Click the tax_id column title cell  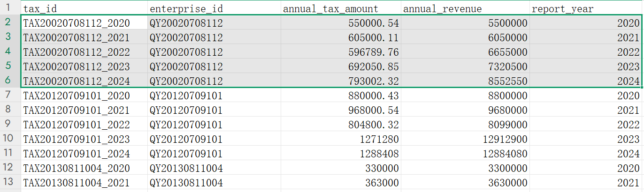pos(84,8)
